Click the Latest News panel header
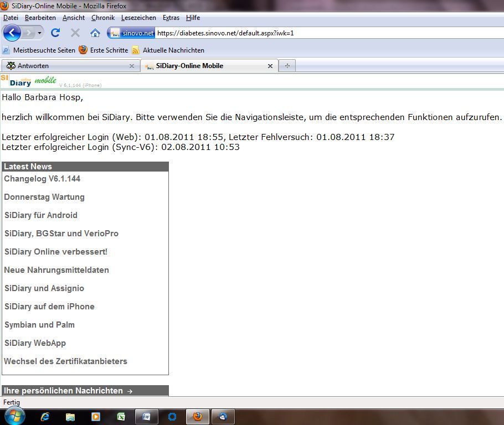504x425 pixels. coord(85,167)
